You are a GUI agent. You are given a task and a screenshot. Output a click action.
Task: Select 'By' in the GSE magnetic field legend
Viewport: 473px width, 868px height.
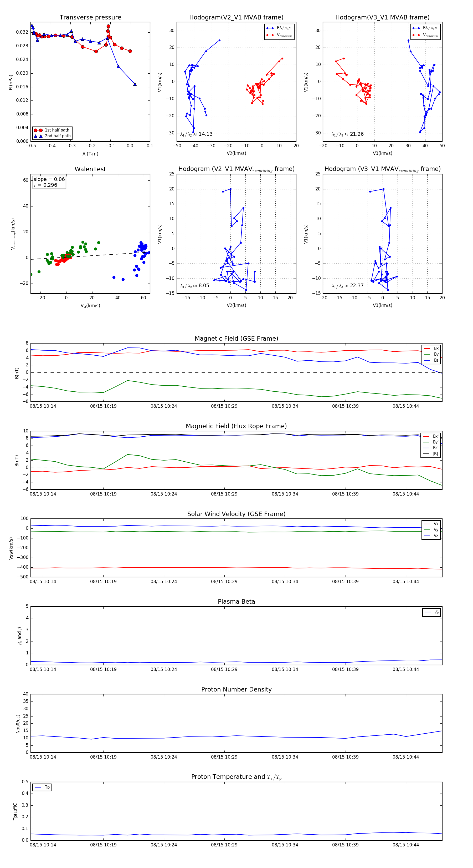[x=431, y=355]
